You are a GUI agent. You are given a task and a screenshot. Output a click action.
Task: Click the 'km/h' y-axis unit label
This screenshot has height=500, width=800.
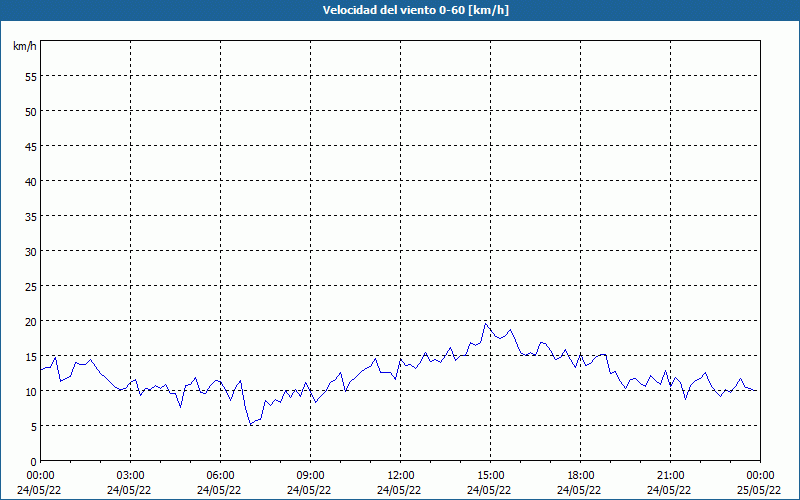[x=25, y=46]
